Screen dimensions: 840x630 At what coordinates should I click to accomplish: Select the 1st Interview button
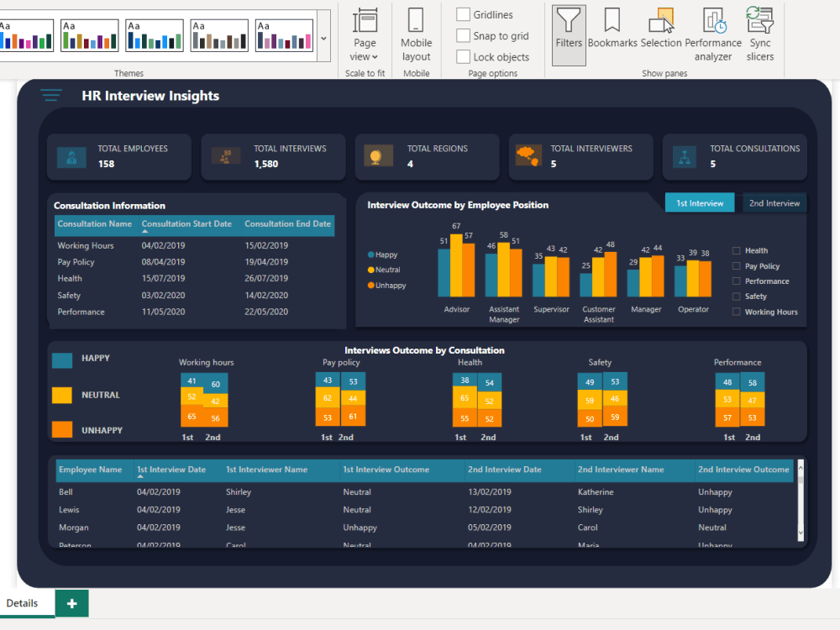coord(700,202)
